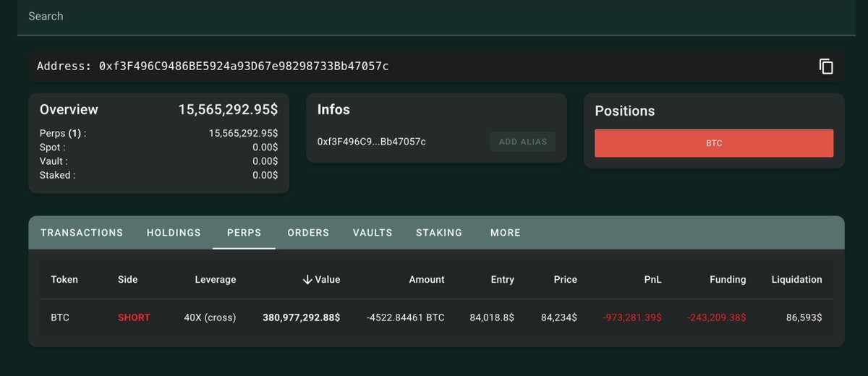Select the -973,281.39$ PnL value
This screenshot has width=868, height=376.
(632, 317)
